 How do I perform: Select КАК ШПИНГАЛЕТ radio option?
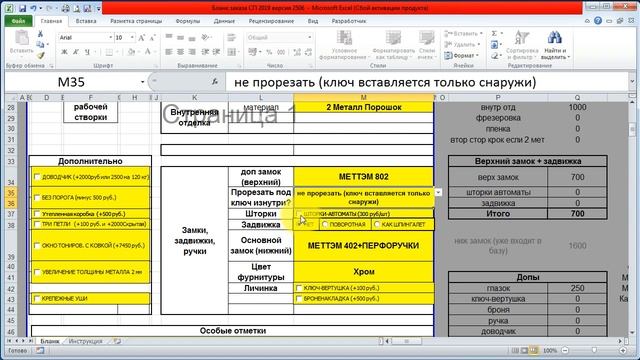click(377, 224)
